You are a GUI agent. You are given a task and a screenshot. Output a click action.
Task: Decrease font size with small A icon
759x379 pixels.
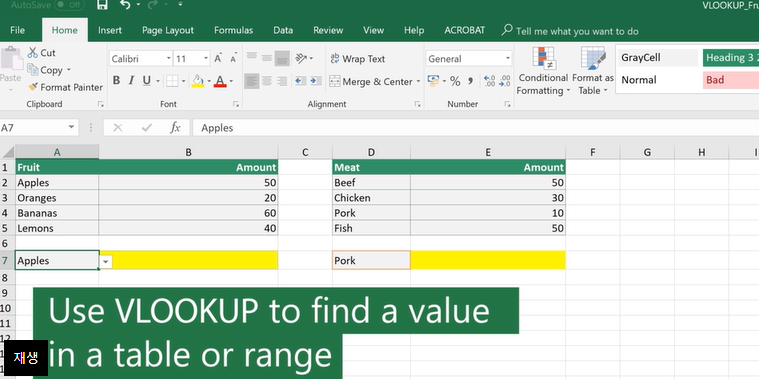point(233,59)
